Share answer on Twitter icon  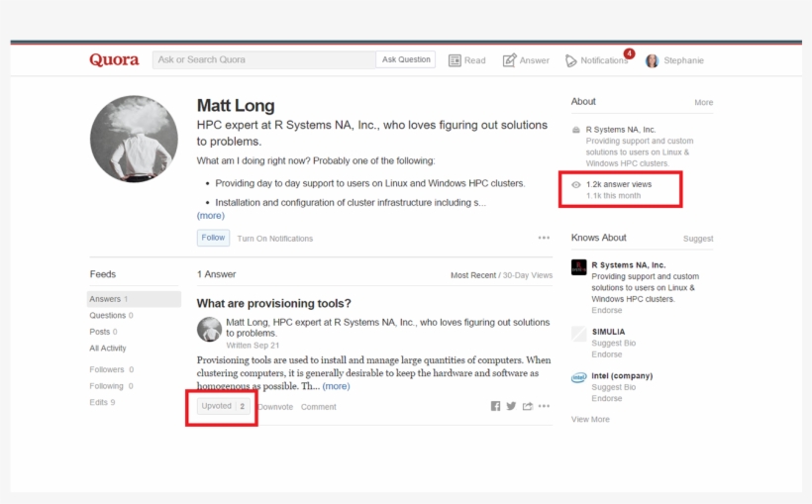pyautogui.click(x=511, y=406)
